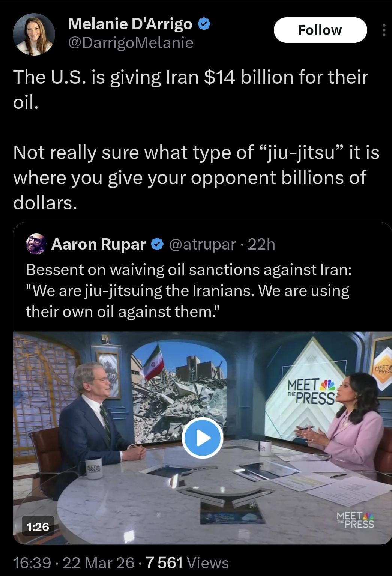Click the Meet the Press watermark logo in the video corner

point(355,520)
